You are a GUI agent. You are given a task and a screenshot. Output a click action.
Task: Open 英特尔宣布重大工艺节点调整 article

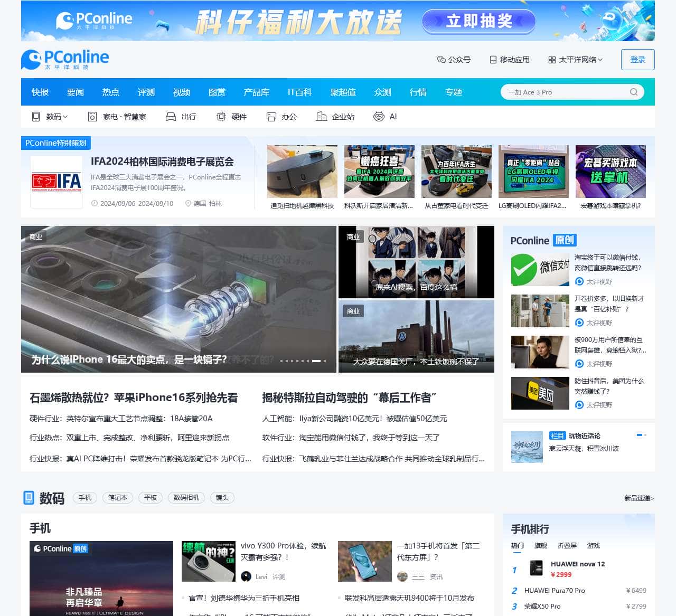coord(139,419)
